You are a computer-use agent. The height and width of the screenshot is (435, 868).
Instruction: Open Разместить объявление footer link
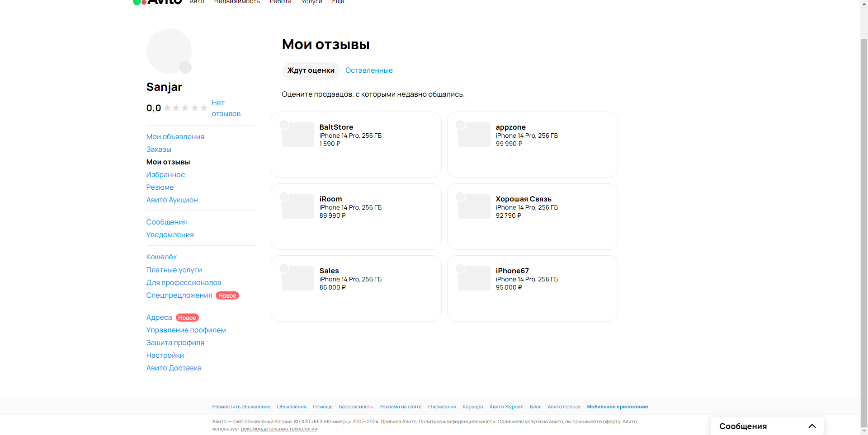[x=241, y=407]
